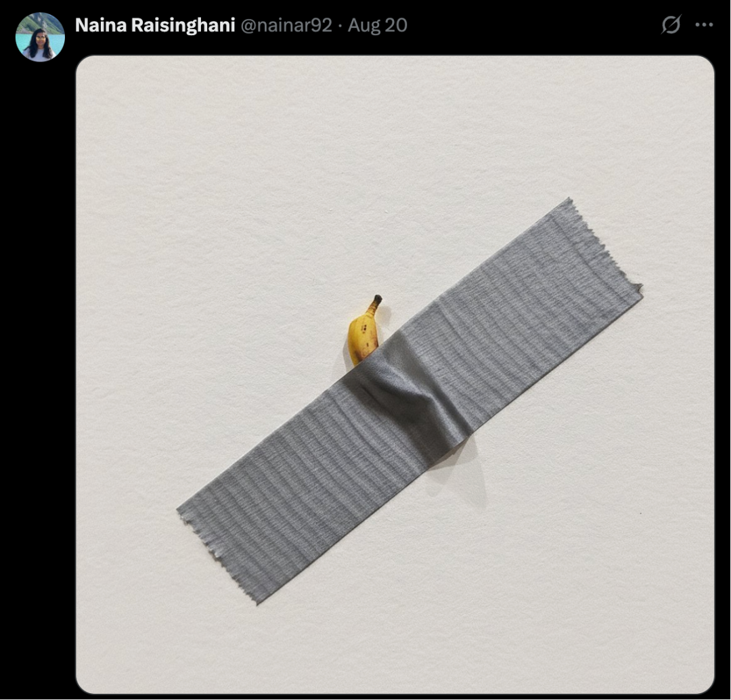Visit the @nainar92 handle link
The width and height of the screenshot is (731, 700).
pos(286,25)
